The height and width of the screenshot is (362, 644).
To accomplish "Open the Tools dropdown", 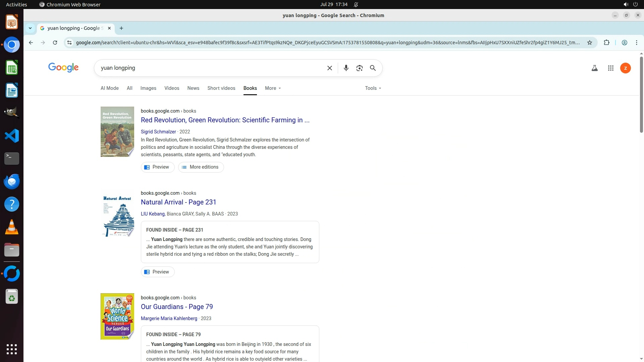I will pos(373,88).
